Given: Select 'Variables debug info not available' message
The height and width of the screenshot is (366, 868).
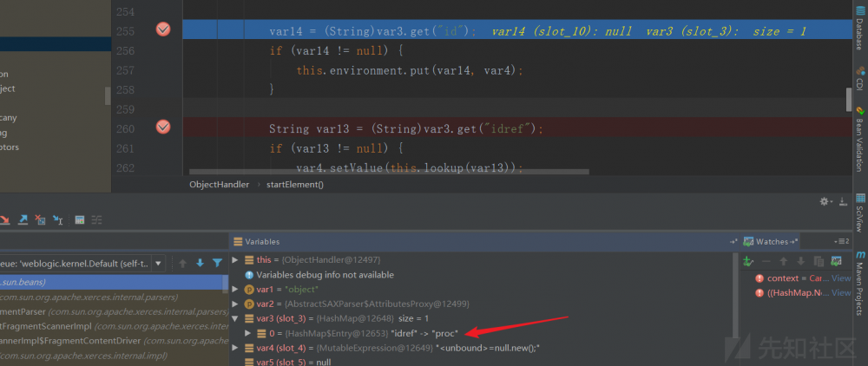Looking at the screenshot, I should tap(325, 275).
